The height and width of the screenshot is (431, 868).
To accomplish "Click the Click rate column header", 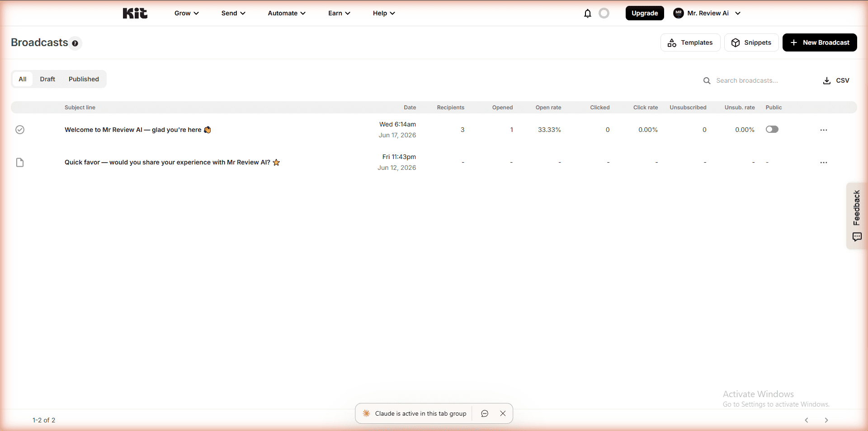I will click(645, 108).
